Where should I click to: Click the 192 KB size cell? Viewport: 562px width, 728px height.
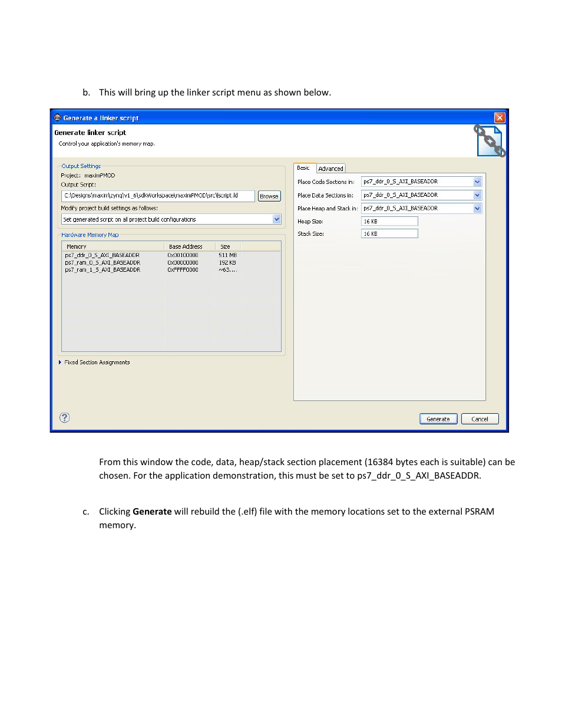click(x=227, y=263)
